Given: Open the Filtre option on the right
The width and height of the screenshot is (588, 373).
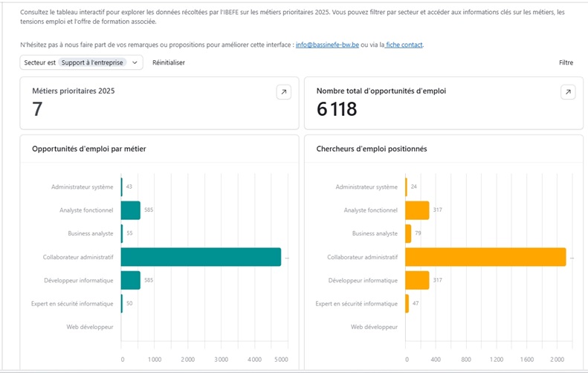Looking at the screenshot, I should pyautogui.click(x=566, y=63).
